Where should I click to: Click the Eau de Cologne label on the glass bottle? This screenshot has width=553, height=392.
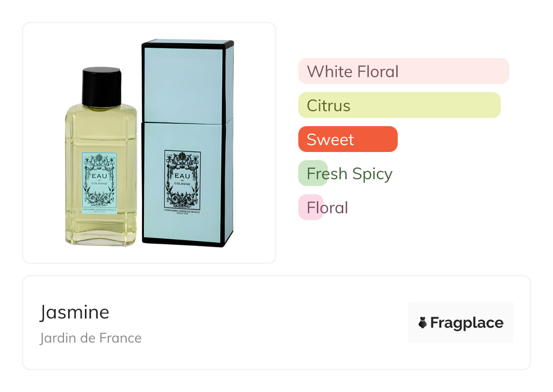pos(99,182)
